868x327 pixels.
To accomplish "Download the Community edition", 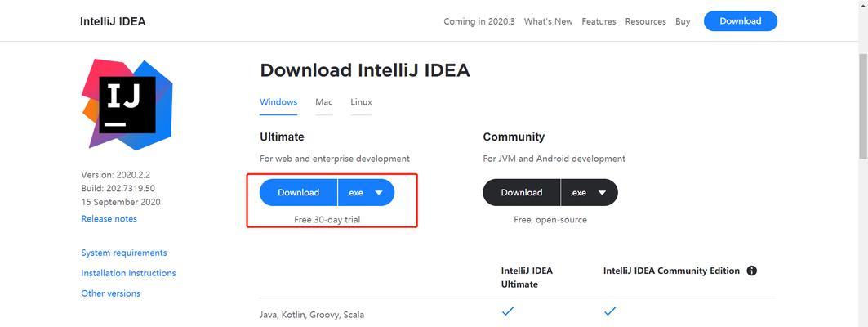I will tap(522, 192).
